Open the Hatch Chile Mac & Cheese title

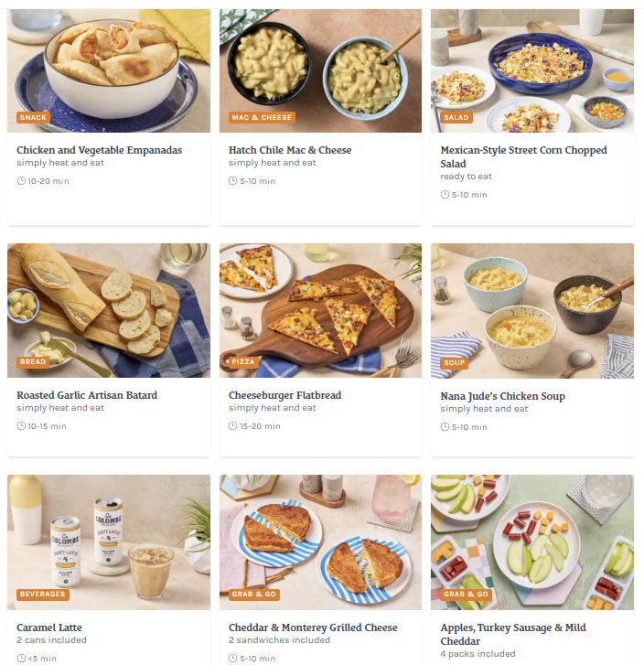point(290,150)
